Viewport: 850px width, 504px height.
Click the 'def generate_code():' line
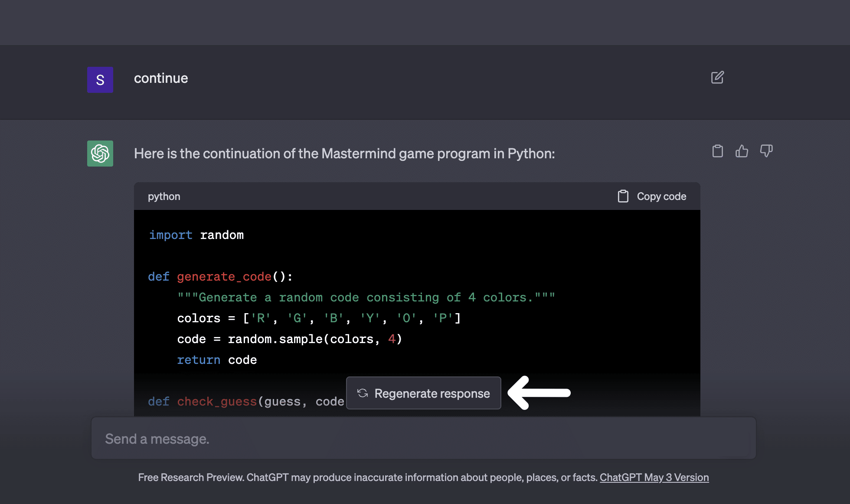tap(220, 277)
